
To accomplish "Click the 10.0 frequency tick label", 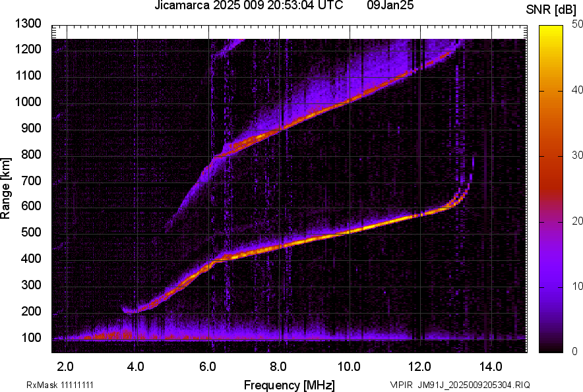I will pyautogui.click(x=349, y=367).
